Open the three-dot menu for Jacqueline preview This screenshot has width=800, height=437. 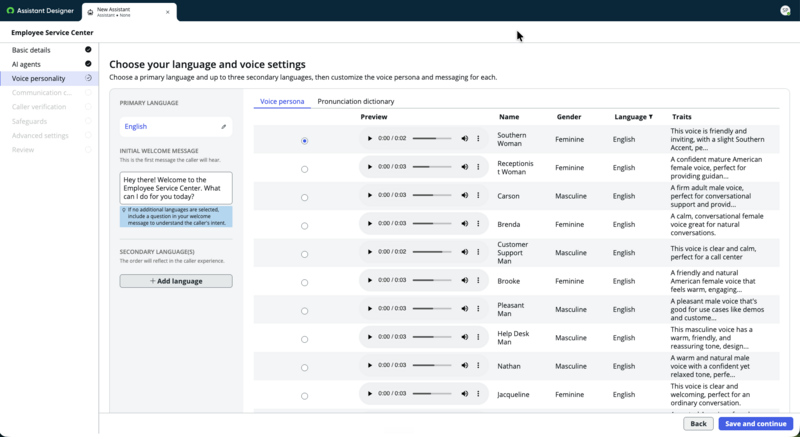(x=478, y=394)
